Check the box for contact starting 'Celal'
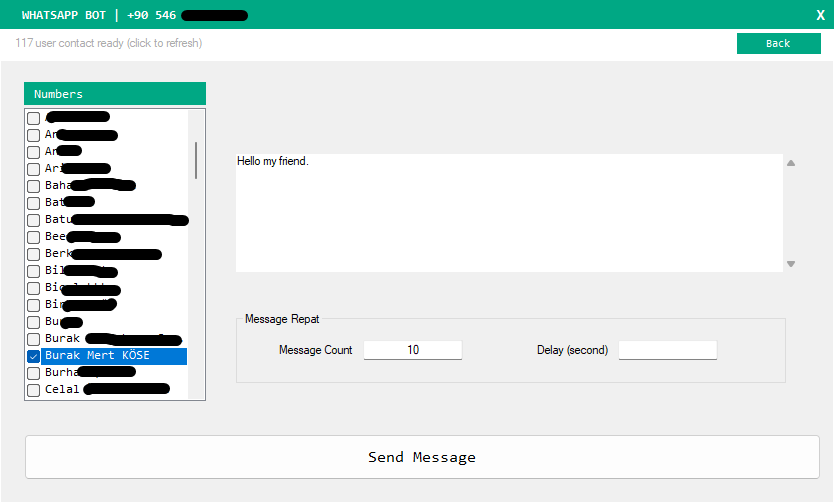834x502 pixels. 34,390
